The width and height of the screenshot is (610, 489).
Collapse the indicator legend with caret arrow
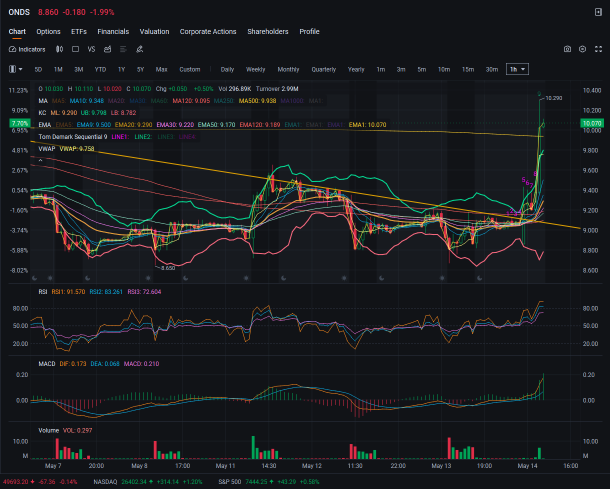[40, 160]
